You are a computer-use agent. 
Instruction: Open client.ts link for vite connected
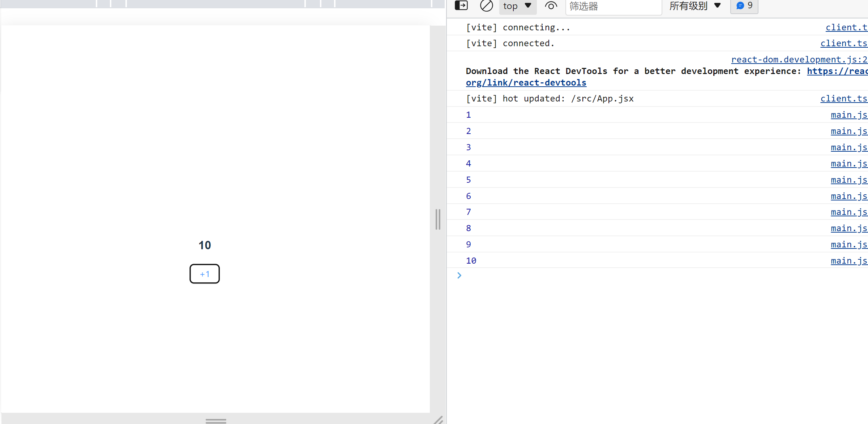tap(844, 43)
